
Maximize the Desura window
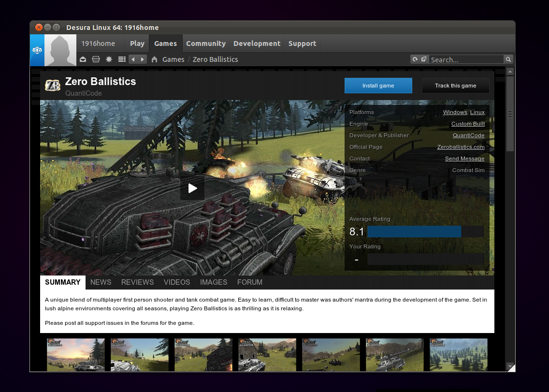(57, 27)
